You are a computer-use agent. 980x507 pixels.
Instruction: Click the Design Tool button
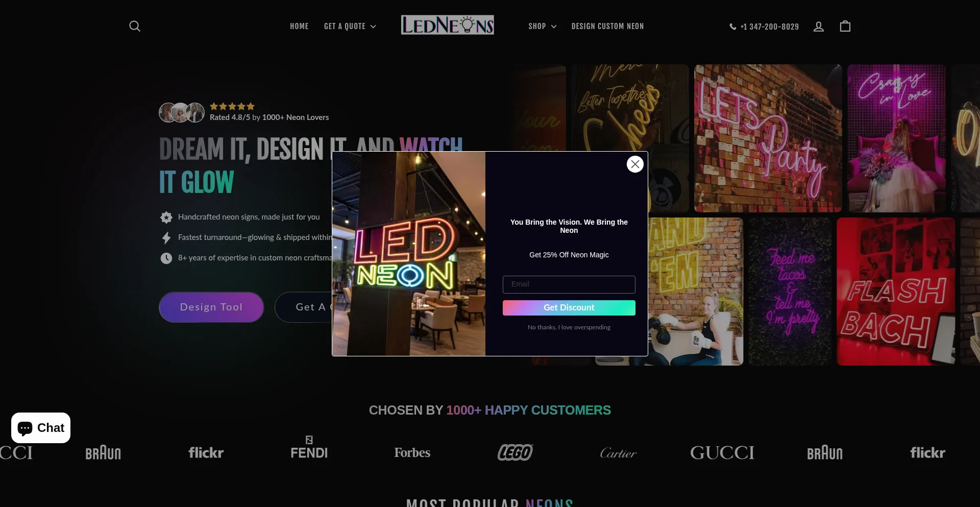pyautogui.click(x=211, y=307)
